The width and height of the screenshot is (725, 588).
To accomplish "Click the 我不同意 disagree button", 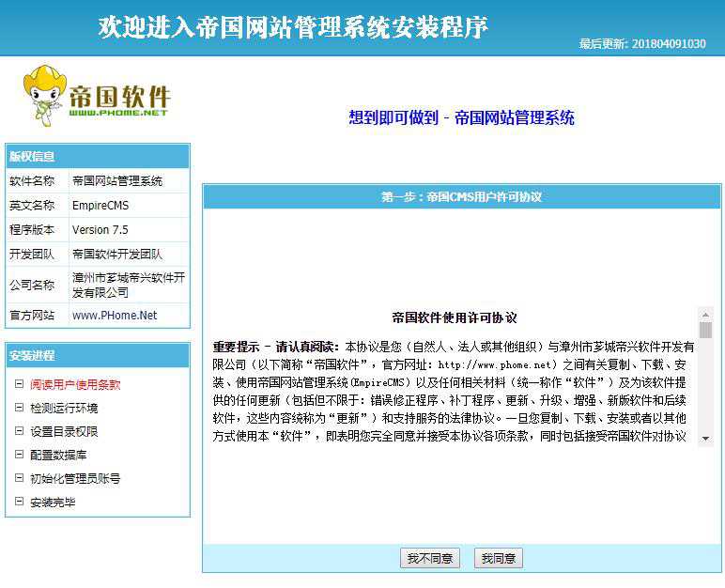I will (430, 558).
